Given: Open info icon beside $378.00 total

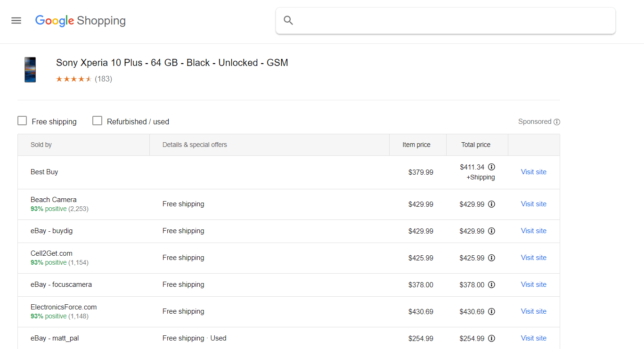Looking at the screenshot, I should click(x=491, y=285).
